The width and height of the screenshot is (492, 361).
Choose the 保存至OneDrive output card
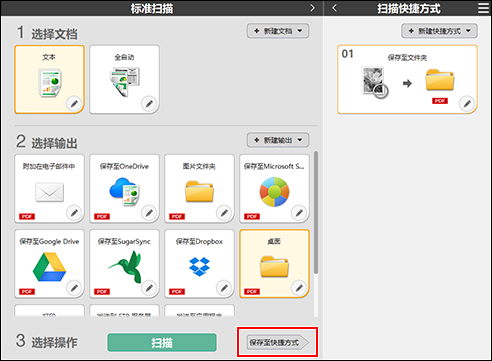[124, 188]
